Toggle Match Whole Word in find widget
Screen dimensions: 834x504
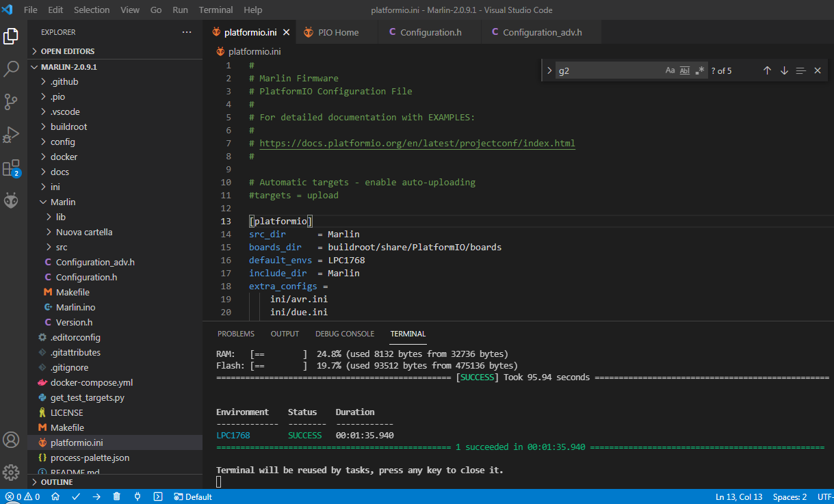tap(685, 70)
